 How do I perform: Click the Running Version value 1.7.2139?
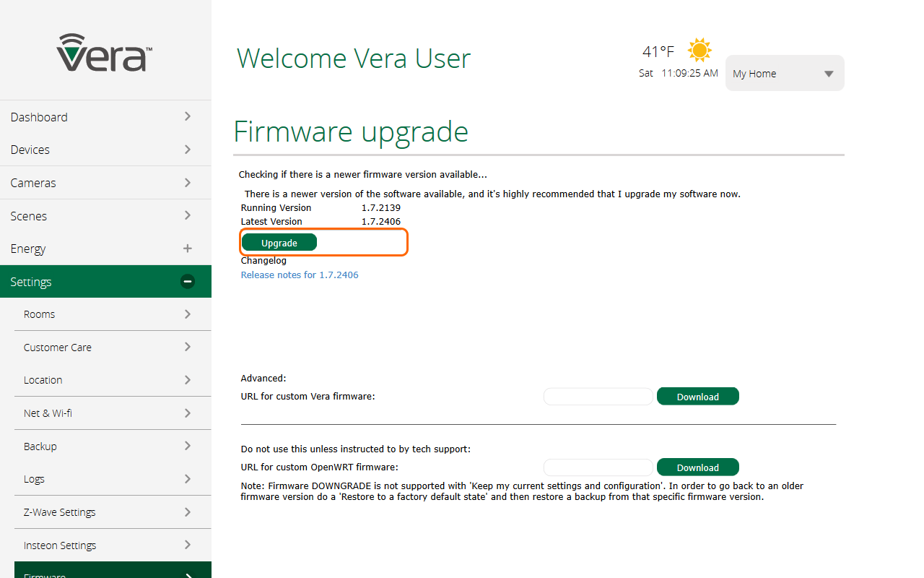[x=381, y=207]
